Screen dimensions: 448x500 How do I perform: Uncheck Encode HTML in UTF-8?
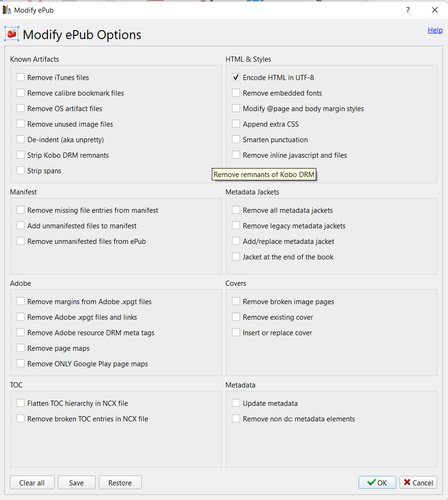(x=236, y=78)
